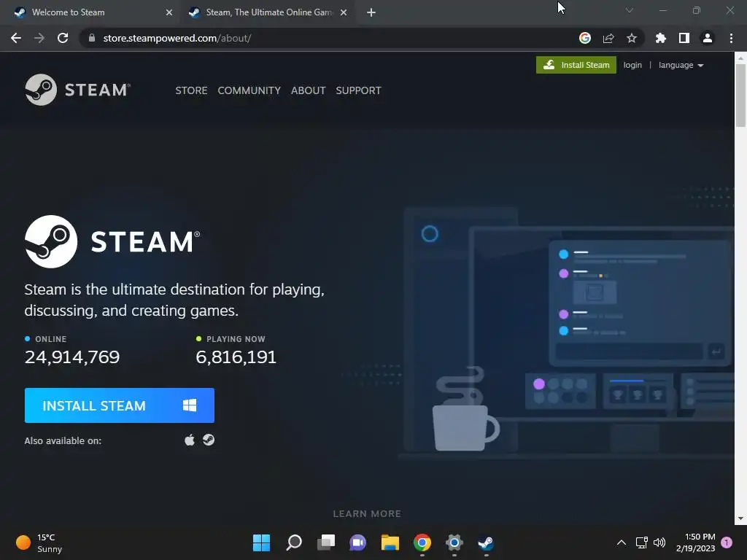The width and height of the screenshot is (747, 560).
Task: Switch to Chrome on the taskbar
Action: (x=422, y=542)
